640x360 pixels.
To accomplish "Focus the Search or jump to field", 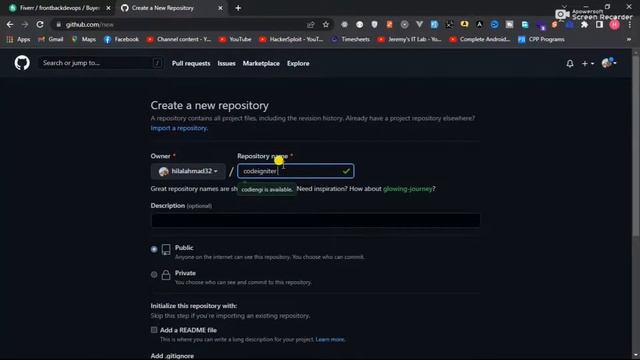I will click(100, 63).
